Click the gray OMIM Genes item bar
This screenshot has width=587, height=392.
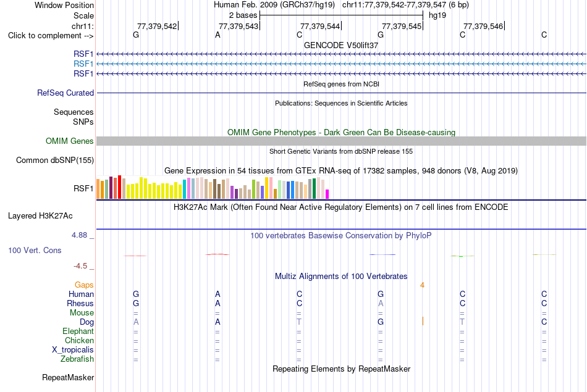[x=341, y=141]
